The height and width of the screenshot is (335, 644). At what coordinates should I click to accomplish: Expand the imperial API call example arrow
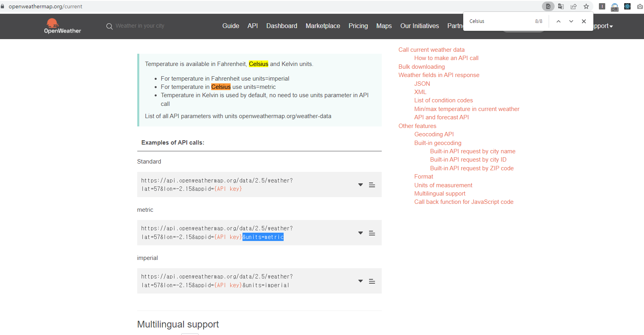click(360, 281)
